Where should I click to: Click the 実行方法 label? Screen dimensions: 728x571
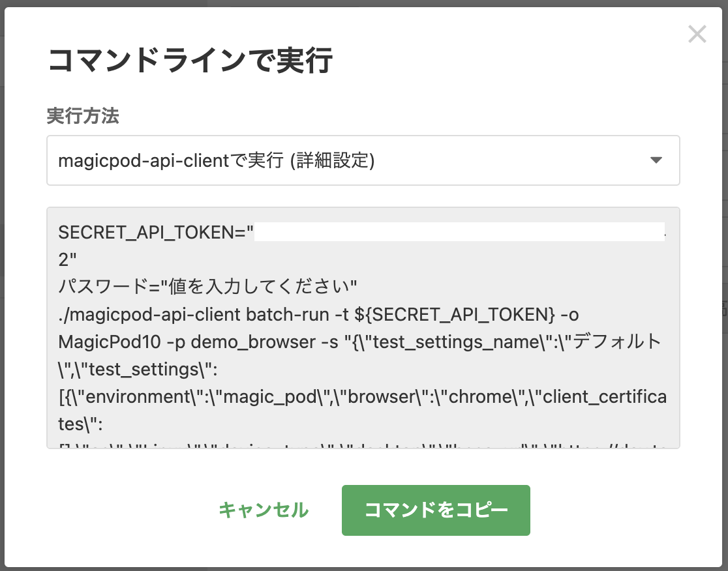[x=83, y=115]
